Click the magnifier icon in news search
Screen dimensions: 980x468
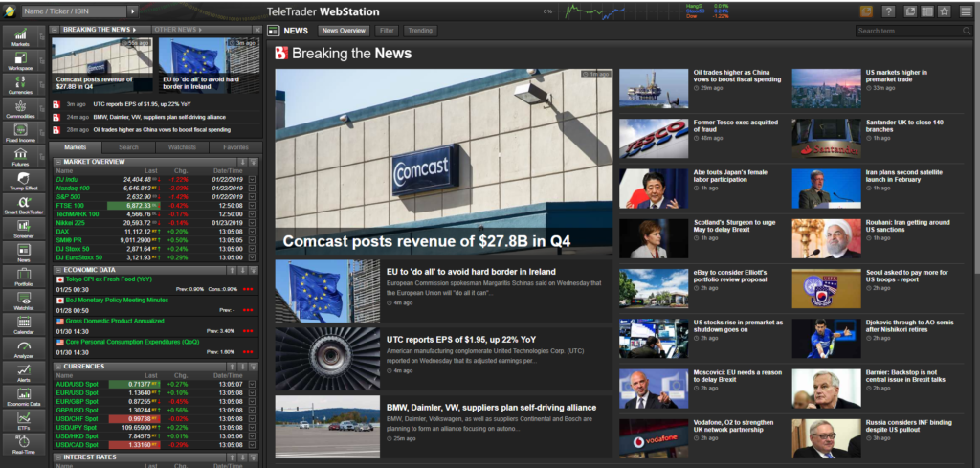click(x=967, y=31)
